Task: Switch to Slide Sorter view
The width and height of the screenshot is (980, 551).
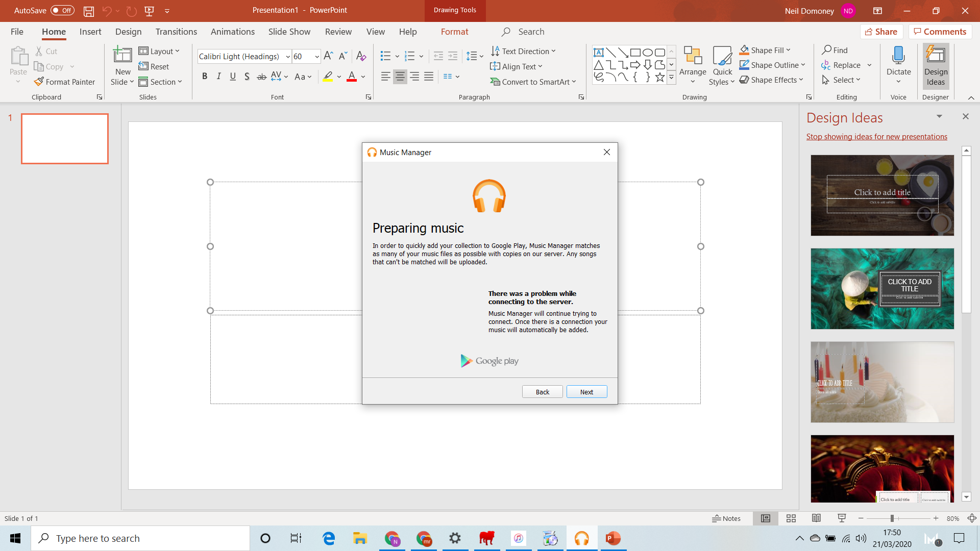Action: pyautogui.click(x=791, y=518)
